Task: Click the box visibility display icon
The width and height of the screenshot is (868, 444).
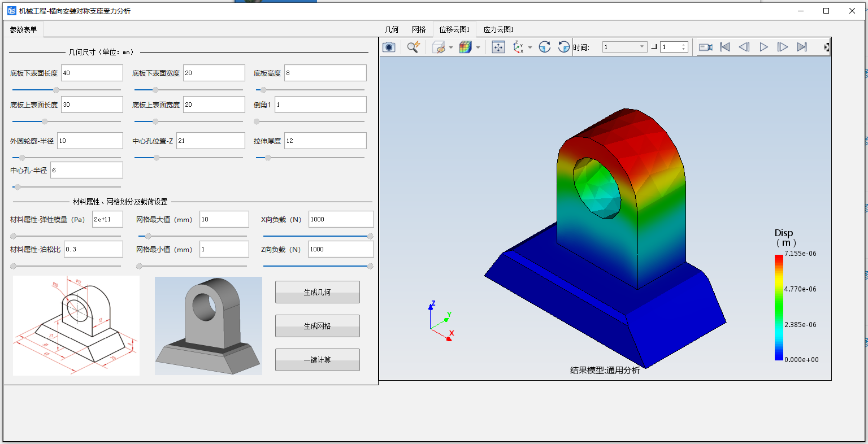Action: pyautogui.click(x=439, y=47)
